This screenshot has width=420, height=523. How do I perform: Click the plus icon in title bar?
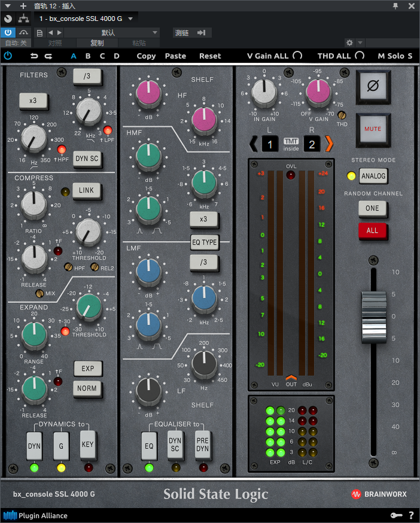[23, 6]
